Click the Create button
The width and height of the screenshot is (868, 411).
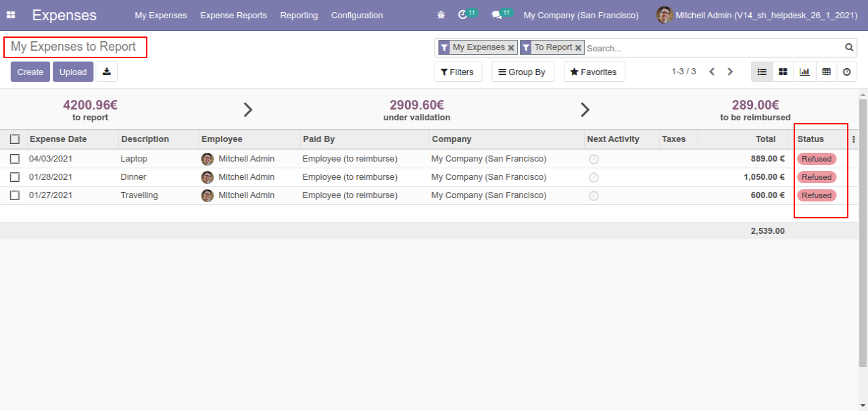tap(30, 72)
